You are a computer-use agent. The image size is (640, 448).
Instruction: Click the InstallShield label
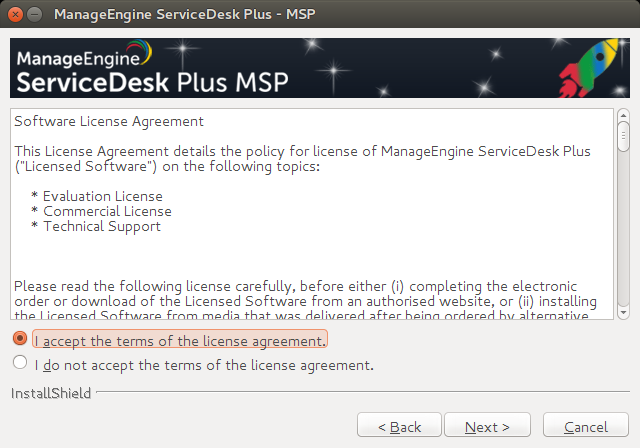tap(51, 393)
